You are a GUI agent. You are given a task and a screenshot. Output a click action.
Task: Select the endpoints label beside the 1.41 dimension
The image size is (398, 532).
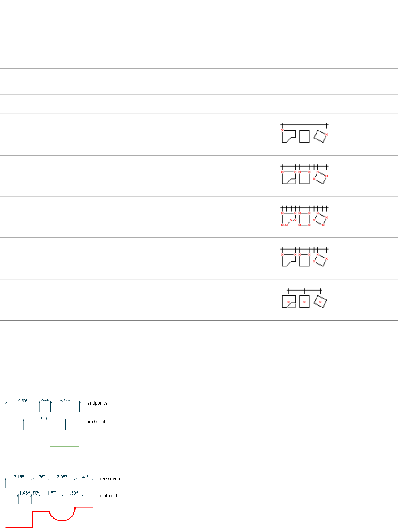pos(110,479)
